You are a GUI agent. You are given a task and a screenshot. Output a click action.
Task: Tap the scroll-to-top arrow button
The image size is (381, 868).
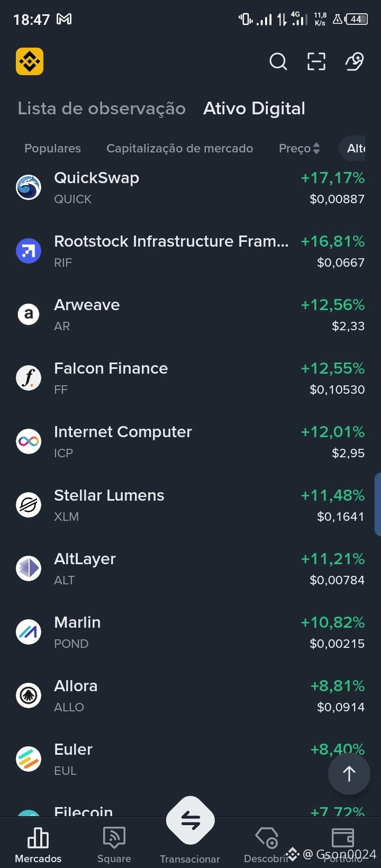point(349,774)
